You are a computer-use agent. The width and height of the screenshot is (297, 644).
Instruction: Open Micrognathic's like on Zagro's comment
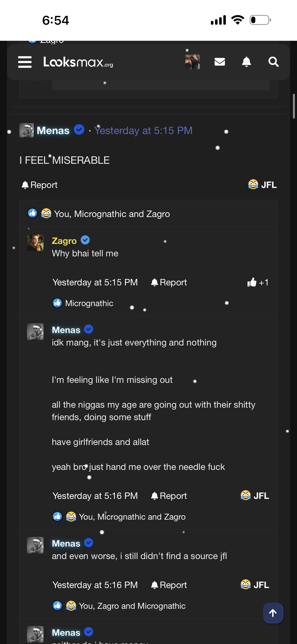(x=89, y=303)
